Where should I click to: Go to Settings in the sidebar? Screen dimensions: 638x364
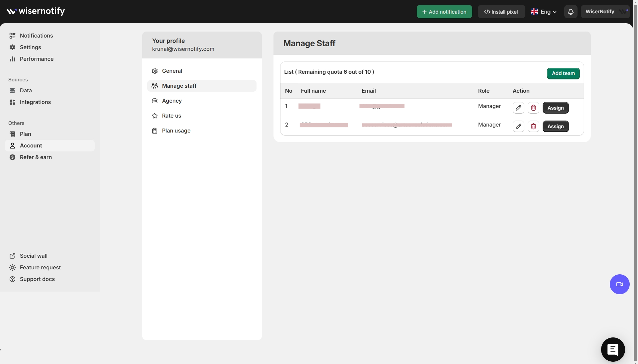pos(50,47)
